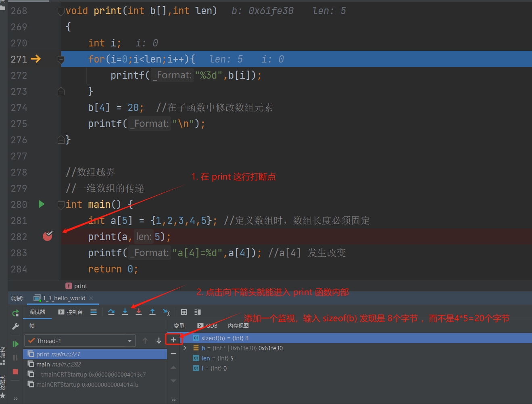This screenshot has width=532, height=404.
Task: Switch to the 控制台 console tab
Action: click(x=71, y=312)
